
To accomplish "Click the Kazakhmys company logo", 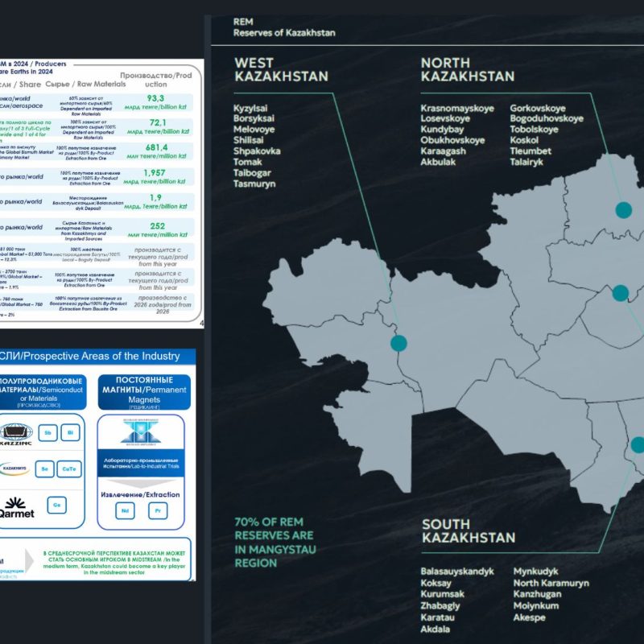I will [x=16, y=469].
